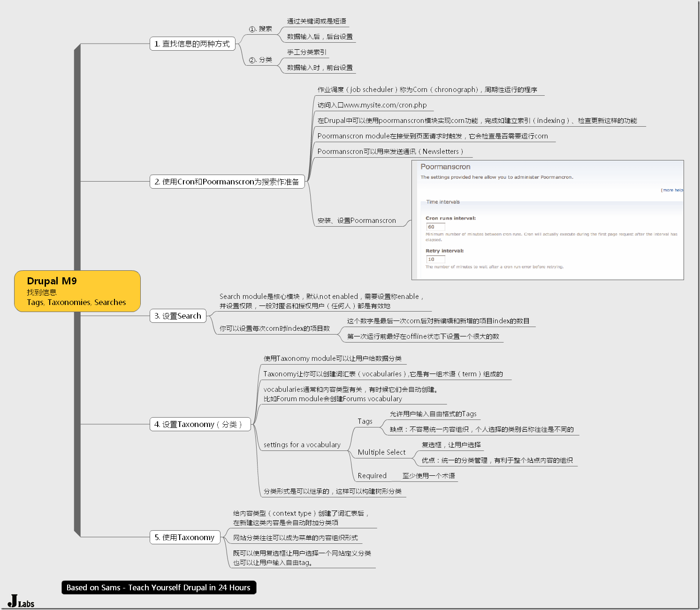The height and width of the screenshot is (610, 700).
Task: Click the 'Search module是核心模块' note
Action: 322,301
